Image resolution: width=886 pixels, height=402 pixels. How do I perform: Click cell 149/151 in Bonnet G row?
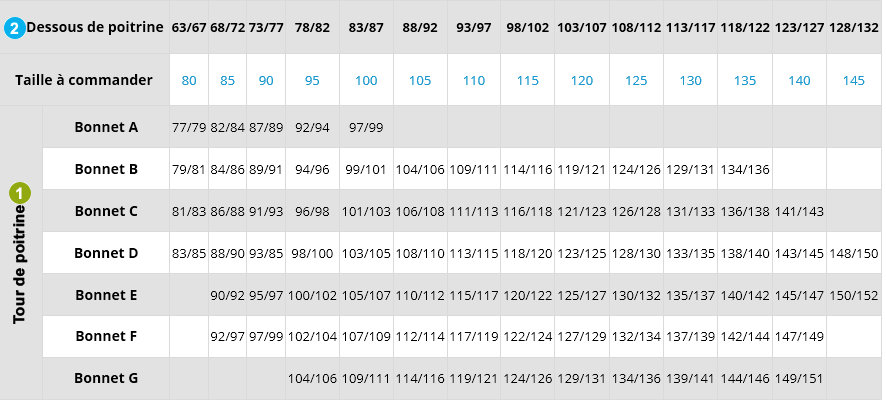[x=799, y=379]
